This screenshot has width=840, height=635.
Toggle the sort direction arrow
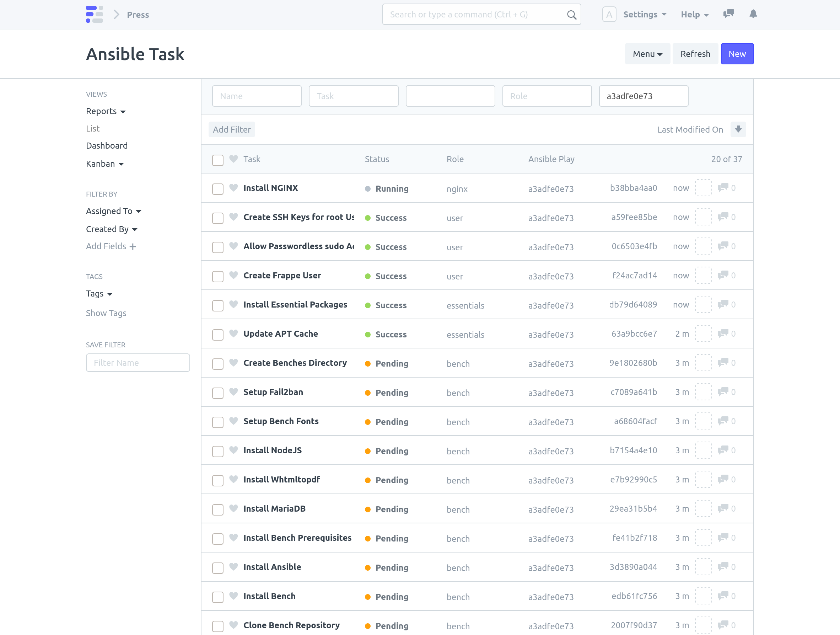pos(738,129)
